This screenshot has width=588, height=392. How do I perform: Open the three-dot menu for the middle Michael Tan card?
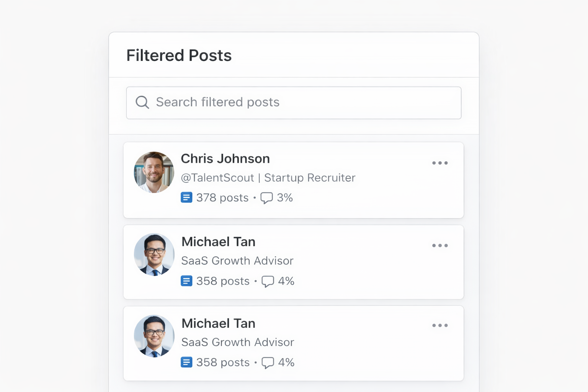pyautogui.click(x=440, y=245)
